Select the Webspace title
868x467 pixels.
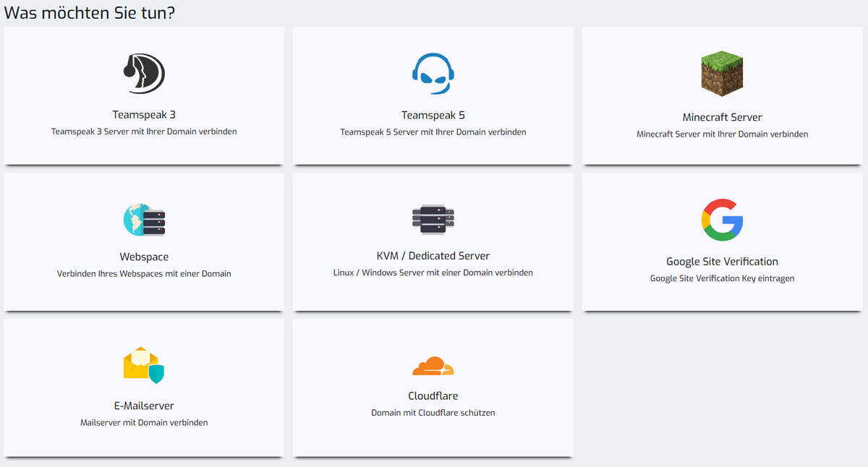(x=144, y=257)
